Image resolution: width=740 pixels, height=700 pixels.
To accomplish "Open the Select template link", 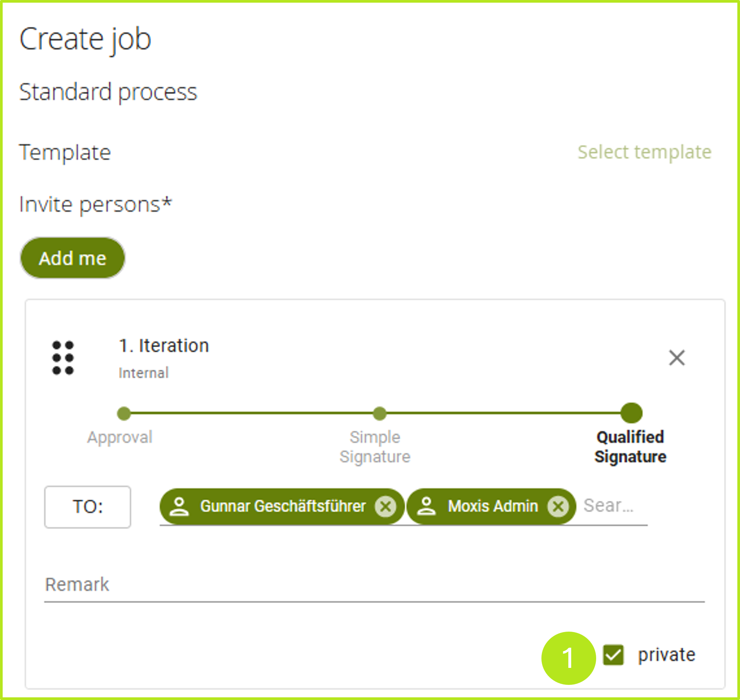I will tap(644, 152).
